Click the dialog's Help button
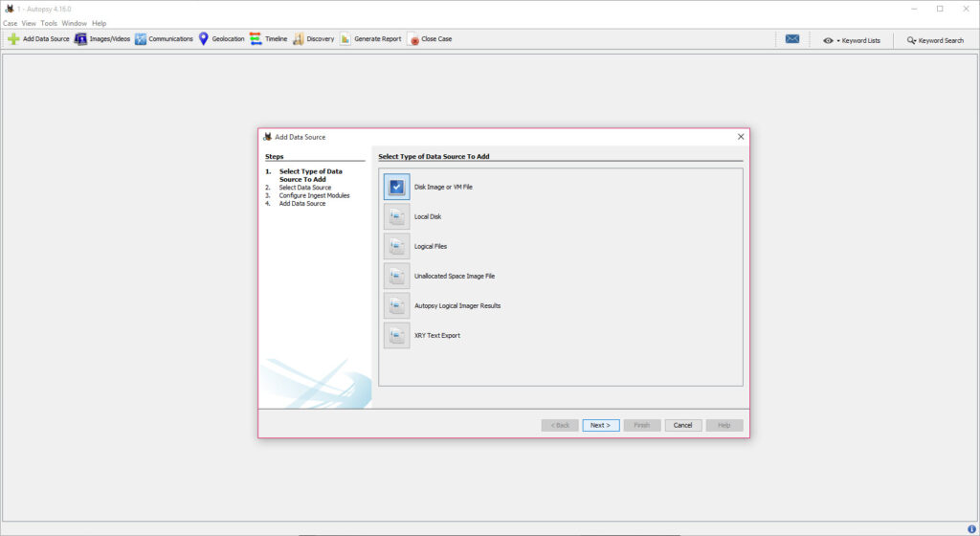The width and height of the screenshot is (980, 536). (x=724, y=425)
